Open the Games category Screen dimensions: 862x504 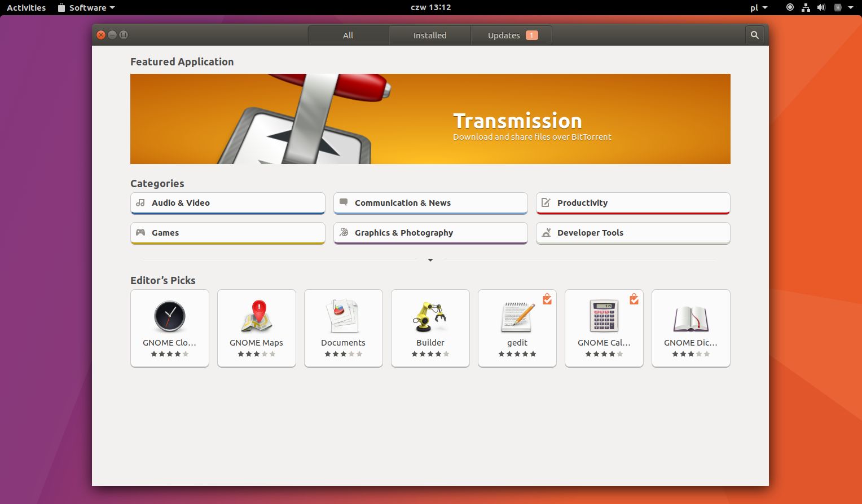(228, 233)
